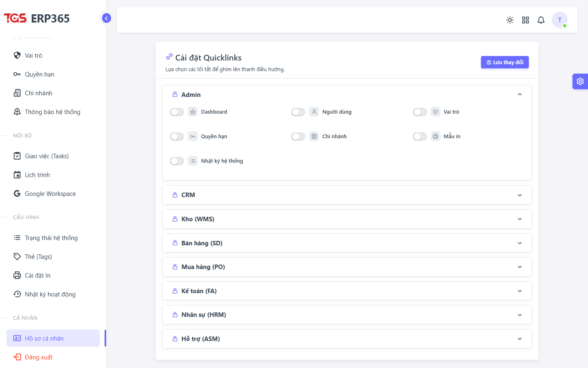
Task: Enable the Quyền hạn quicklink toggle
Action: [177, 137]
